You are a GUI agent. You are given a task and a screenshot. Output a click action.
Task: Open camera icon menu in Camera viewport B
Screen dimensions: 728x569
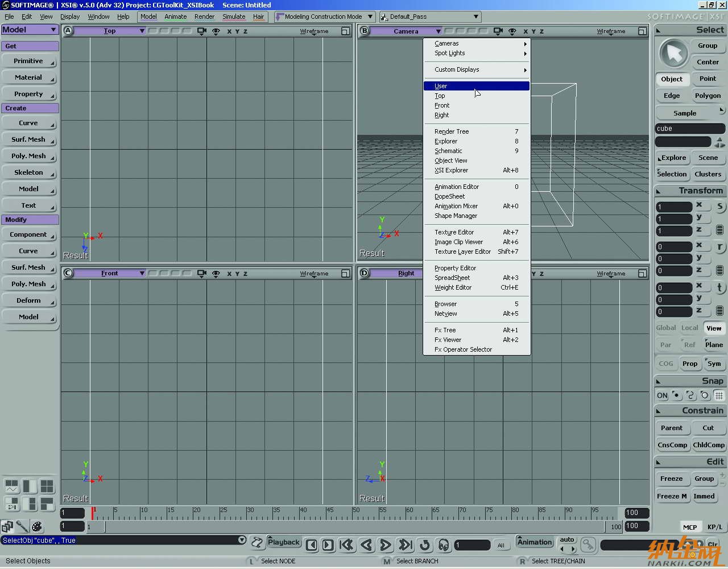[x=498, y=31]
